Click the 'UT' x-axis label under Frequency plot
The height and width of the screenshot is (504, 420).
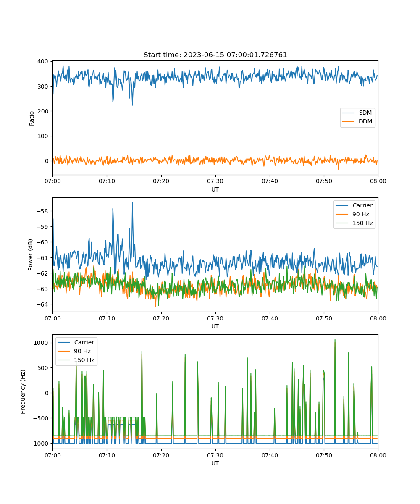[x=215, y=463]
